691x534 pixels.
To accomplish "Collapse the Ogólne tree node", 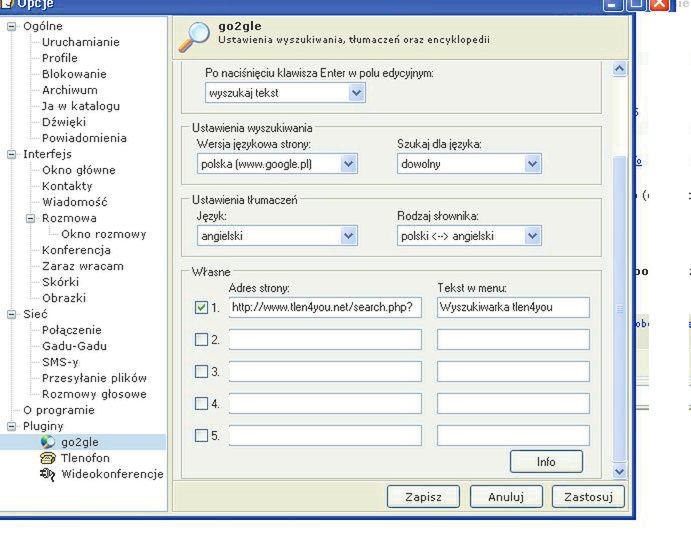I will (x=11, y=26).
